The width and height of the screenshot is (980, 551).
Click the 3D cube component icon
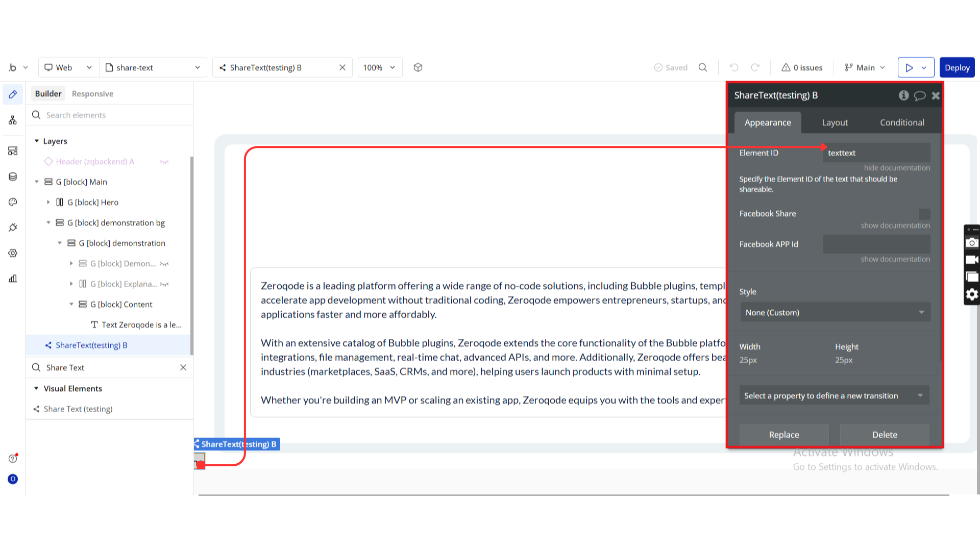pos(418,67)
